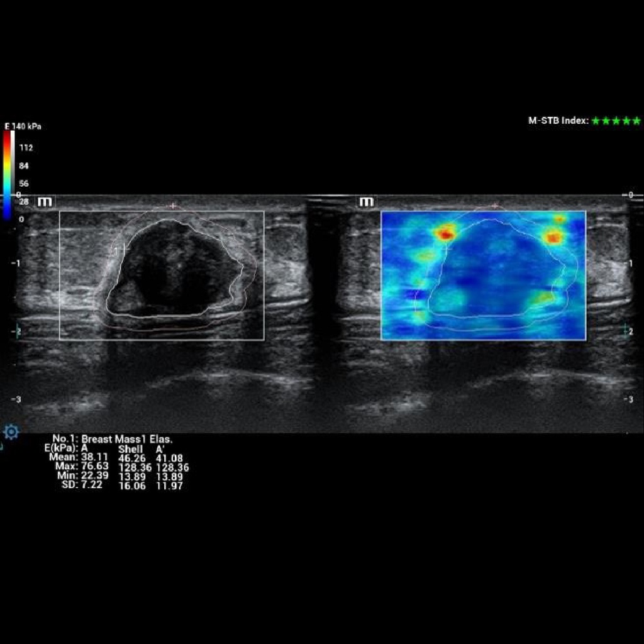Click the right focus marker near depth 2
Image resolution: width=644 pixels, height=644 pixels.
click(x=626, y=330)
